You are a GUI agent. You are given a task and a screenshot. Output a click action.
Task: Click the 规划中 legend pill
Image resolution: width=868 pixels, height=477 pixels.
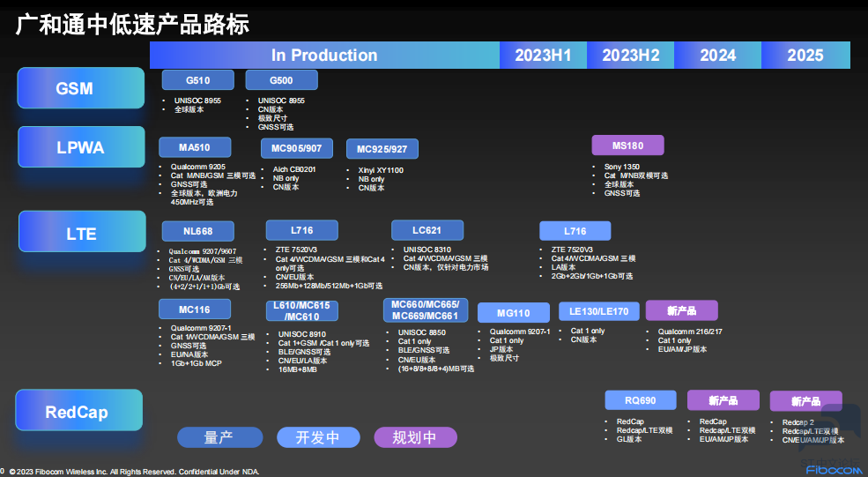(416, 437)
